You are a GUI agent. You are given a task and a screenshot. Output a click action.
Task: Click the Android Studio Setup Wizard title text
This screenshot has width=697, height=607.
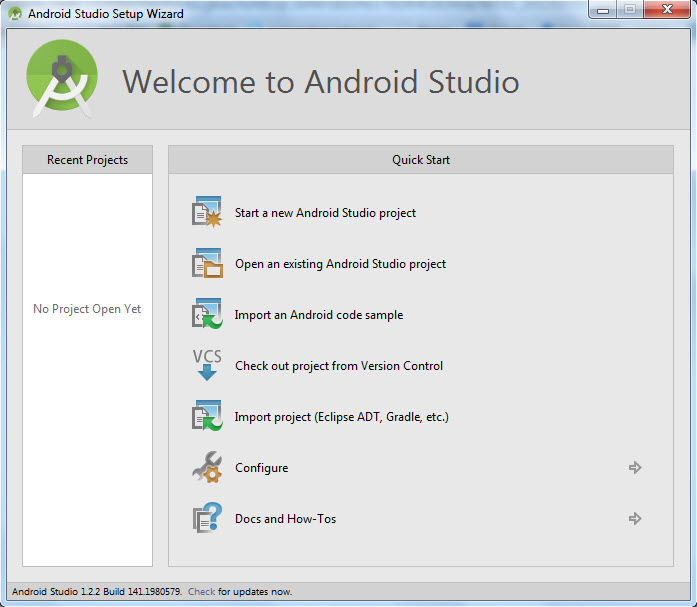pyautogui.click(x=106, y=14)
